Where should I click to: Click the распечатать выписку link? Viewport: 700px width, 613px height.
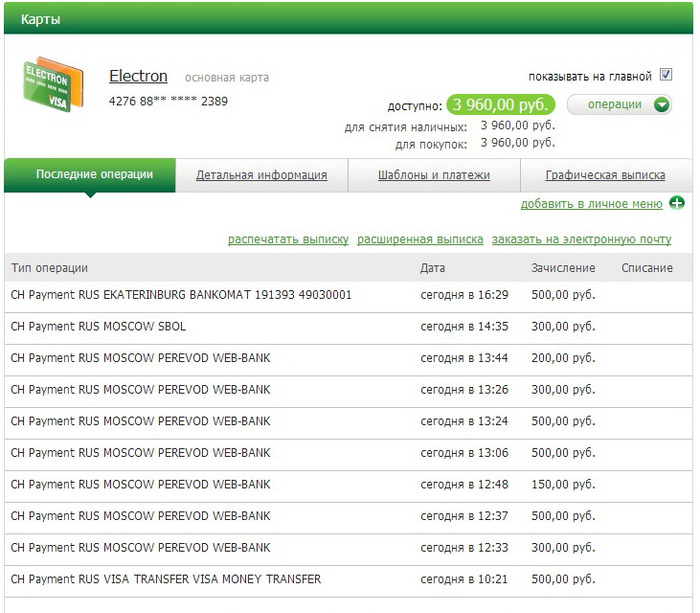click(x=288, y=240)
